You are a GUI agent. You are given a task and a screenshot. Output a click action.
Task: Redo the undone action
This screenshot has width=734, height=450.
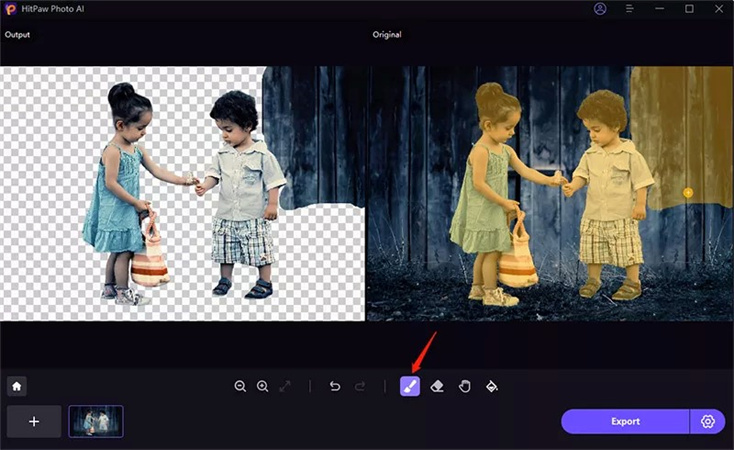click(x=360, y=386)
